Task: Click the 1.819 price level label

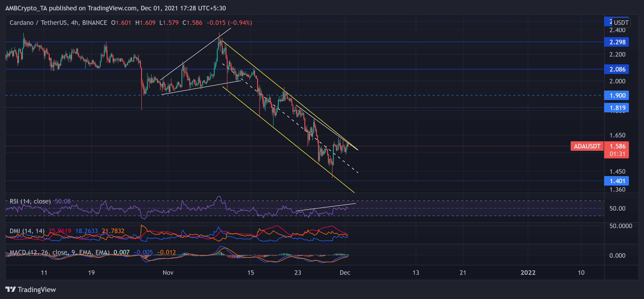Action: [x=616, y=108]
